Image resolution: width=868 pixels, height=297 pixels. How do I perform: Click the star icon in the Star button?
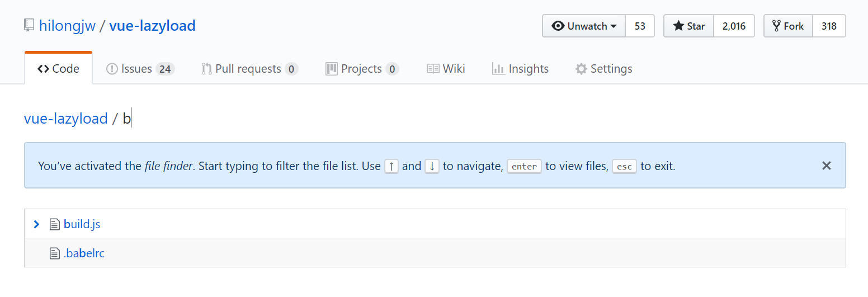(x=678, y=26)
